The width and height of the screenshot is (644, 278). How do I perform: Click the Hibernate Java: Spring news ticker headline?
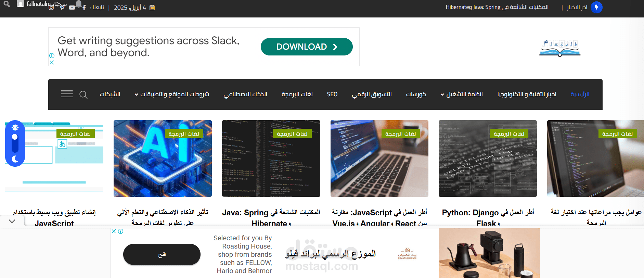tap(497, 7)
